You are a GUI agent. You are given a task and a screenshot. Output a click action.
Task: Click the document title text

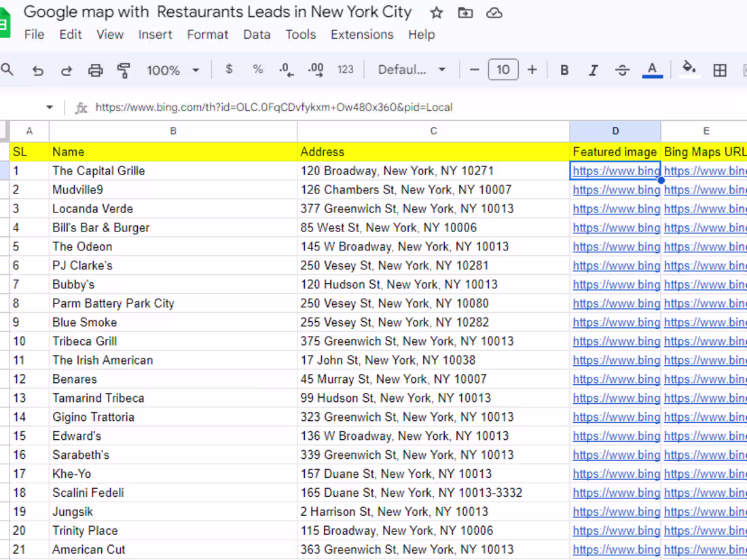click(218, 12)
